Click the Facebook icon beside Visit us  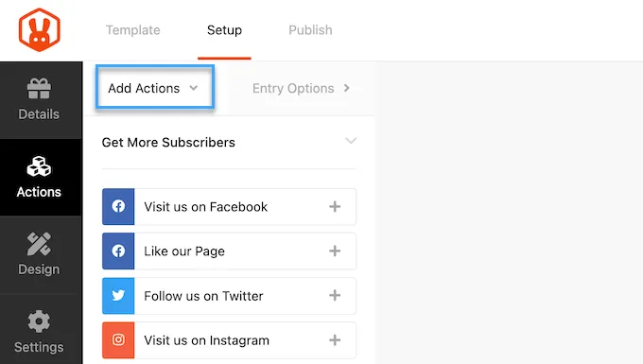pyautogui.click(x=118, y=206)
